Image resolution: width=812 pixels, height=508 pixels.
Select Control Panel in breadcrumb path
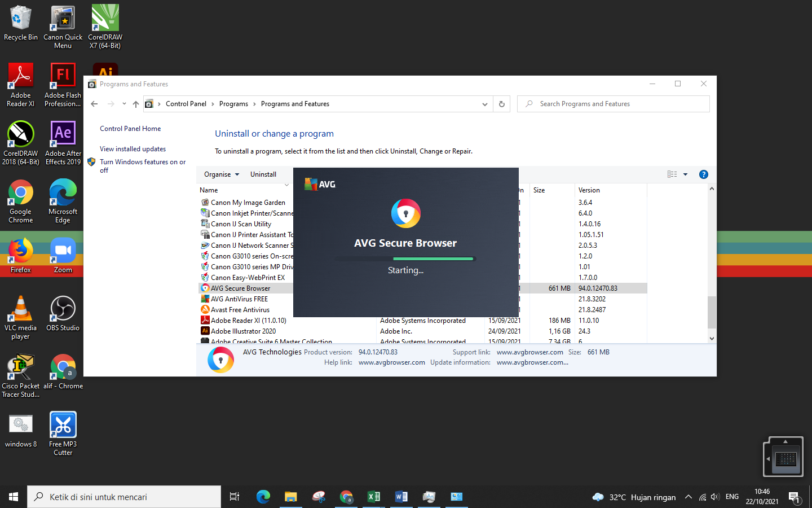click(186, 104)
